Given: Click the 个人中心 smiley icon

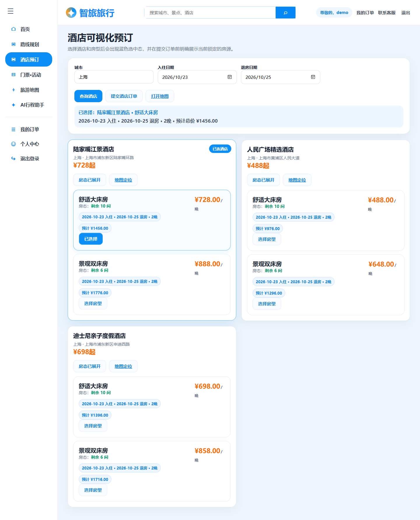Looking at the screenshot, I should tap(13, 144).
